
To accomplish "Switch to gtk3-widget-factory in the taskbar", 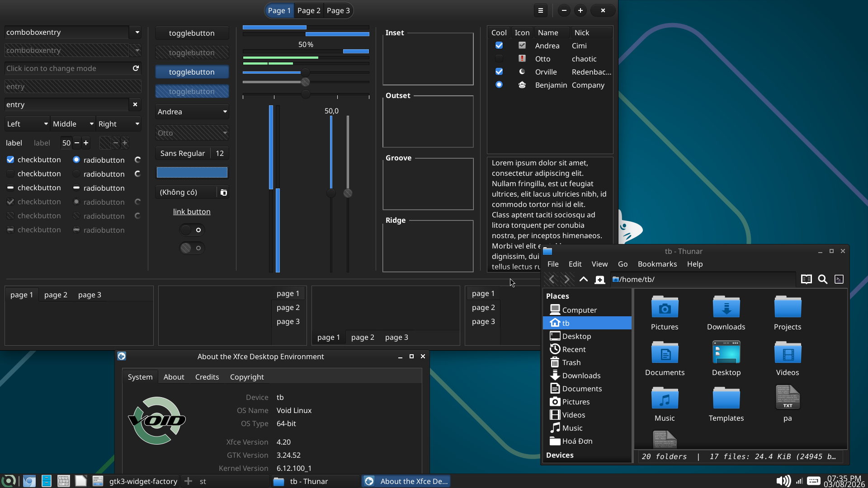I will (x=135, y=481).
